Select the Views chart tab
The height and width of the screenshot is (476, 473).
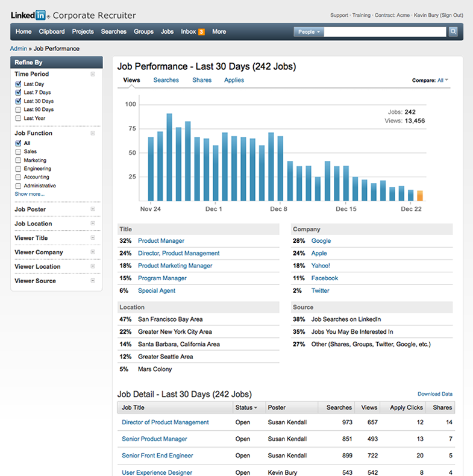click(131, 80)
